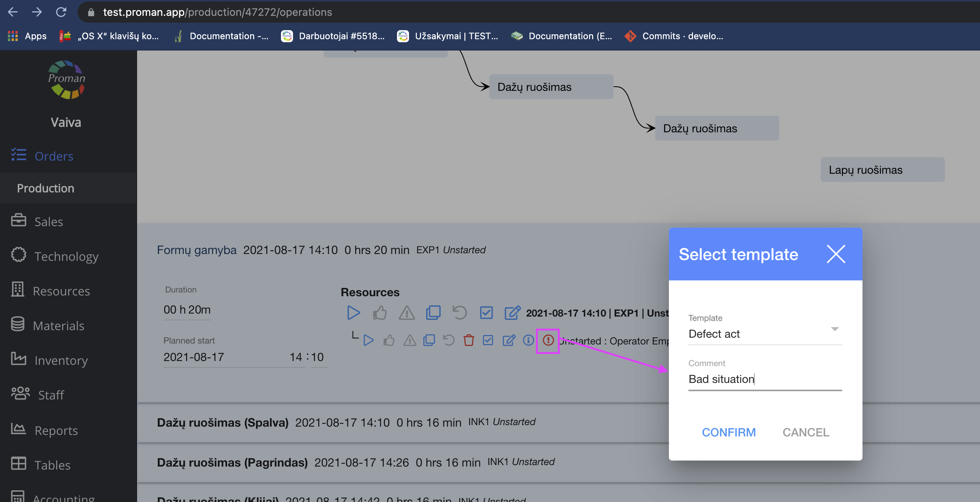Expand the Dažų ruošimas (Spalva) operation row
This screenshot has width=980, height=502.
click(223, 422)
